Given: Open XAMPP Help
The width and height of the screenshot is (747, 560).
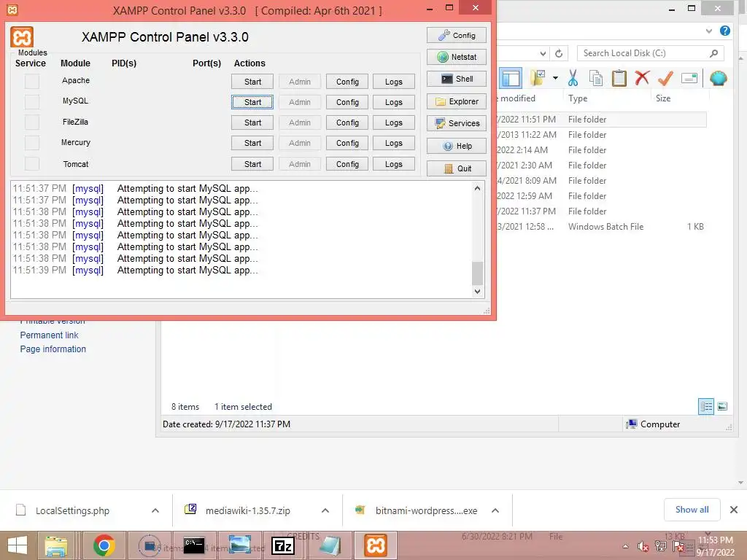Looking at the screenshot, I should point(457,146).
